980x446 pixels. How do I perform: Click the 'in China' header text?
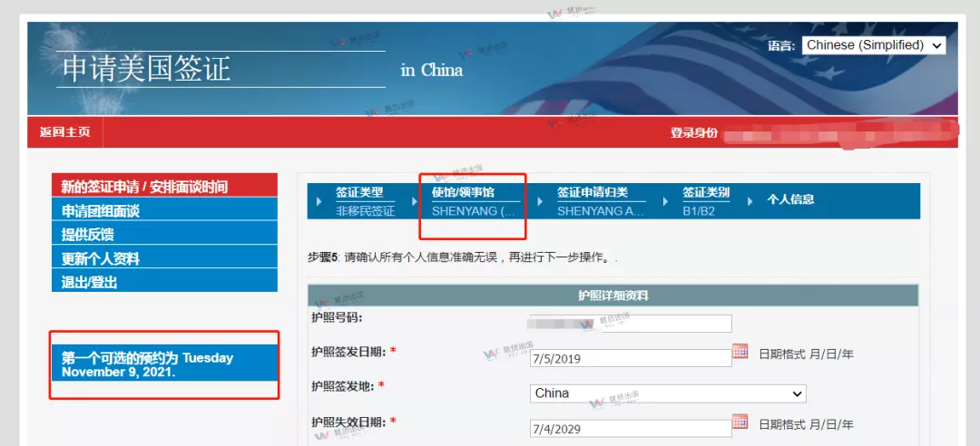point(432,70)
